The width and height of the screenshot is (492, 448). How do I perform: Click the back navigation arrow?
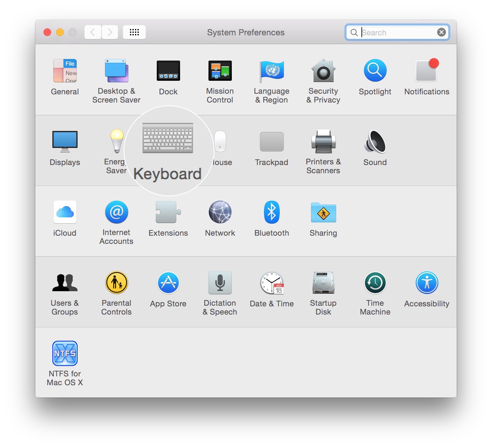pos(92,32)
